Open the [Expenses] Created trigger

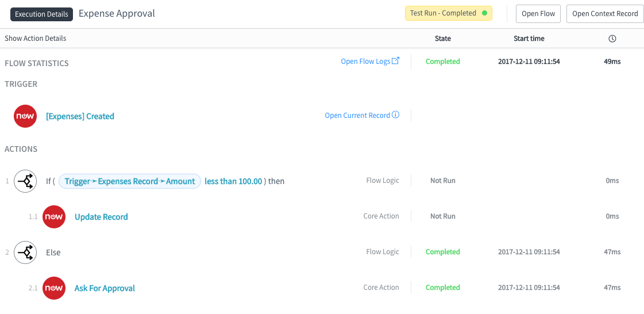(x=80, y=116)
